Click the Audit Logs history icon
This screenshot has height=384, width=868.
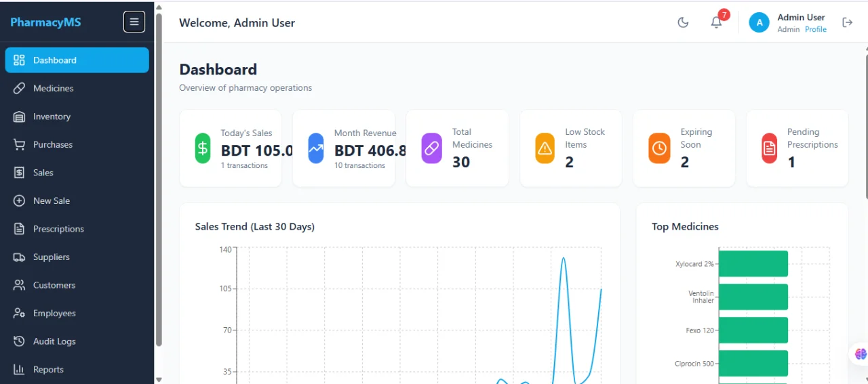click(19, 341)
